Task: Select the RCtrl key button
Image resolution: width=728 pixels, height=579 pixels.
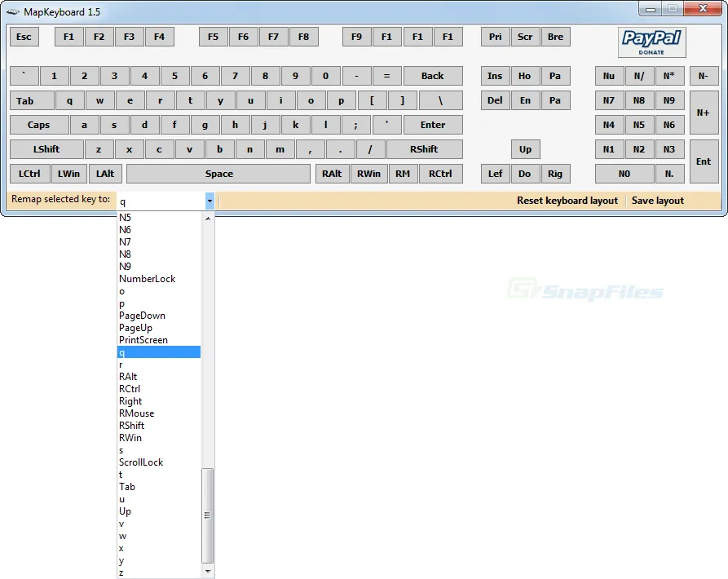Action: point(440,174)
